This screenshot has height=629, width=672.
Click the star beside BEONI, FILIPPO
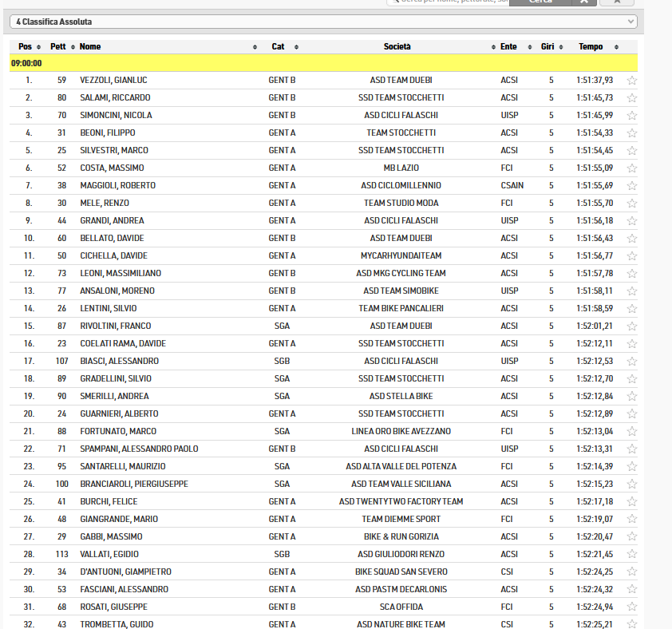632,133
